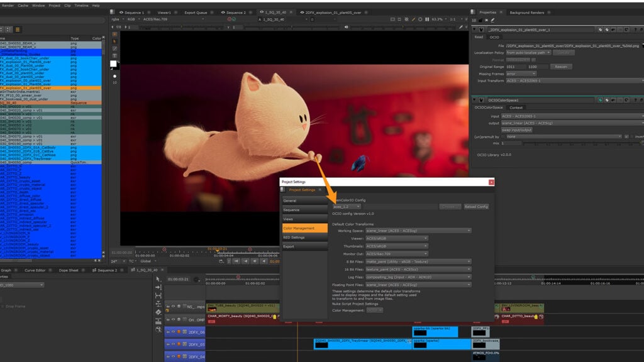Click the first viewer paint tool icon

tap(114, 34)
